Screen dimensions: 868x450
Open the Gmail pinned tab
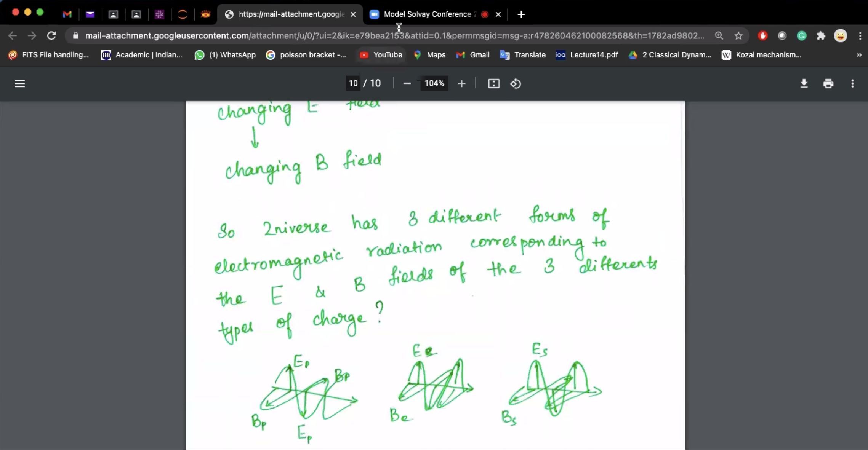pos(67,14)
